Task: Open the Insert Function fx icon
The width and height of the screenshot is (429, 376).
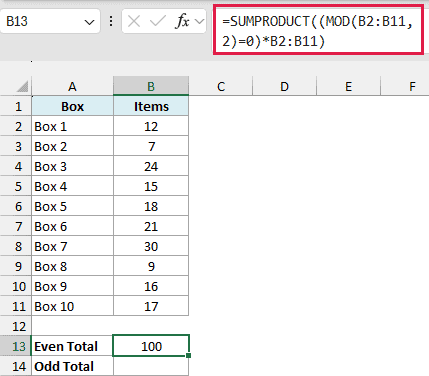Action: click(x=182, y=22)
